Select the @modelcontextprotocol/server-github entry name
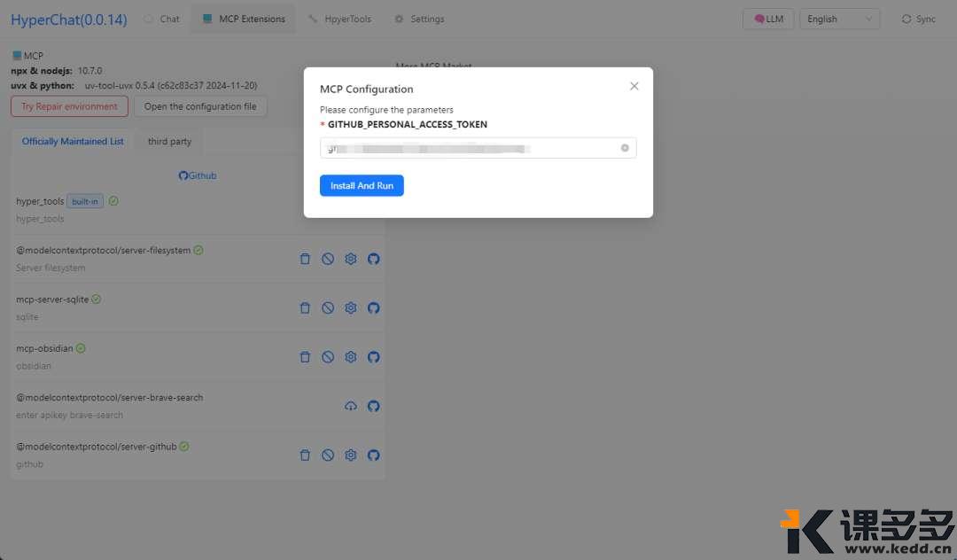This screenshot has width=957, height=560. [x=97, y=447]
